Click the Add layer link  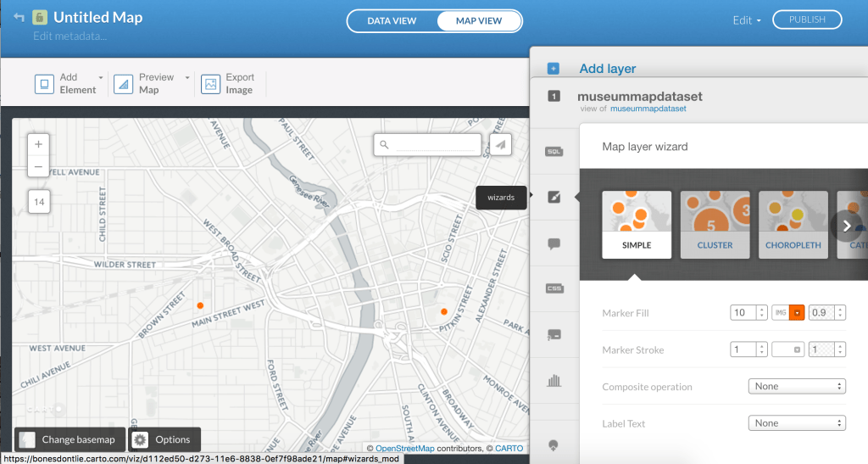click(607, 69)
